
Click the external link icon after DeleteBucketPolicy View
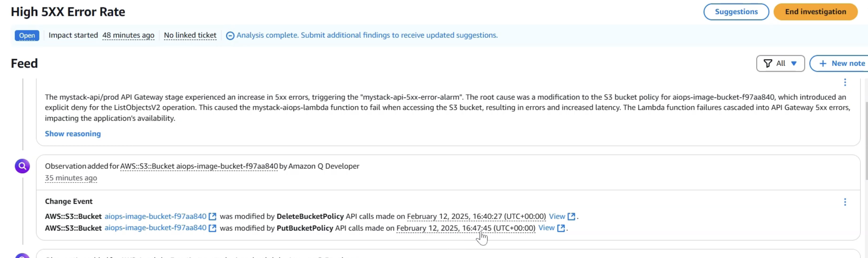click(571, 216)
